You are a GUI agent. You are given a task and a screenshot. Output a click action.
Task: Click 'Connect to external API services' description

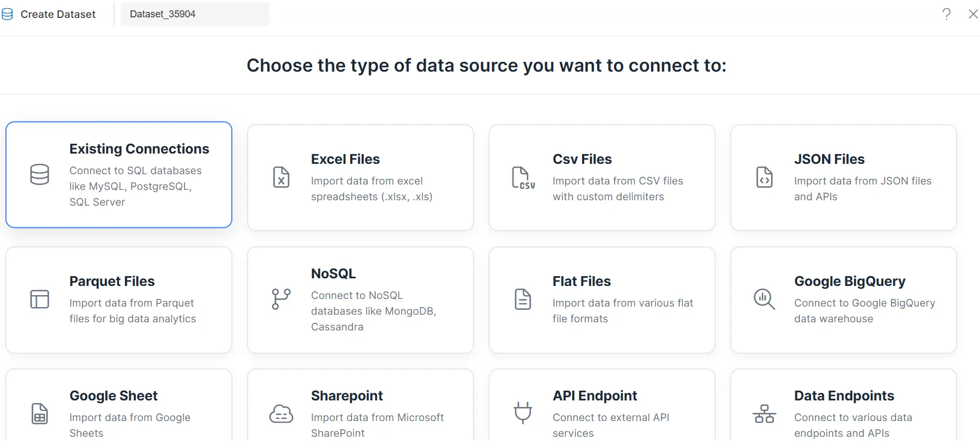611,425
